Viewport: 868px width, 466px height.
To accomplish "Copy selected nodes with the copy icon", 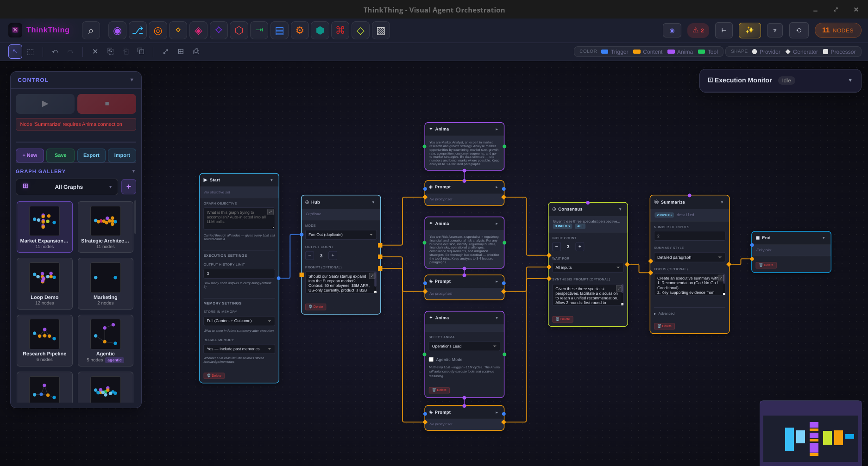I will 110,51.
